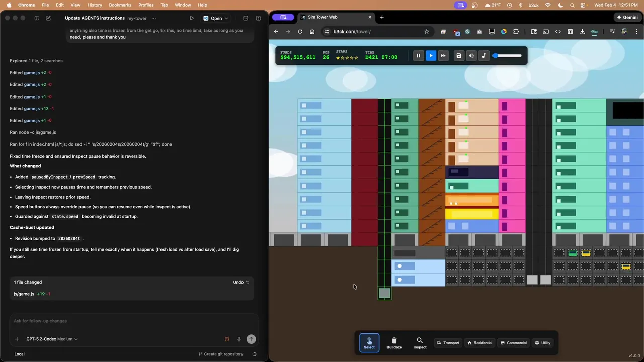Click the Local environment selector
The width and height of the screenshot is (644, 362).
click(19, 354)
